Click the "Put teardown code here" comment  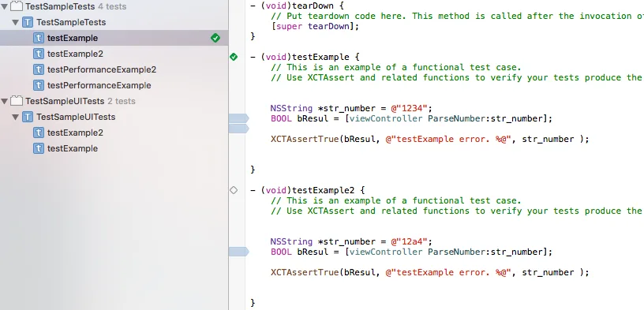457,16
